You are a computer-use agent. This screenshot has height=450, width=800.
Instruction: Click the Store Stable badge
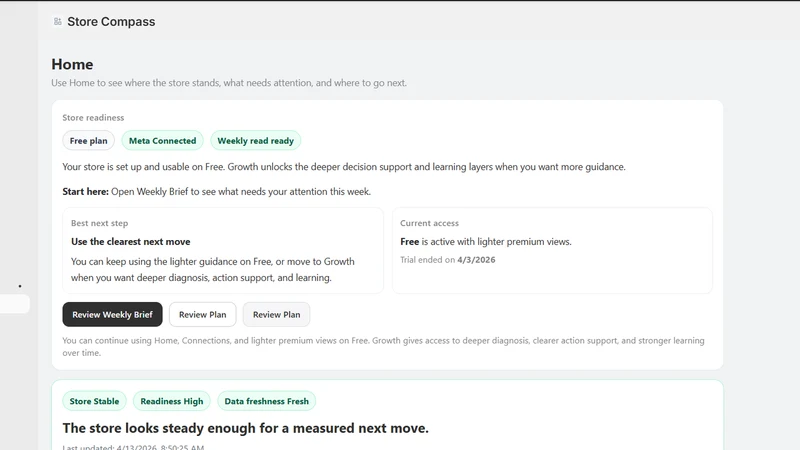point(94,401)
